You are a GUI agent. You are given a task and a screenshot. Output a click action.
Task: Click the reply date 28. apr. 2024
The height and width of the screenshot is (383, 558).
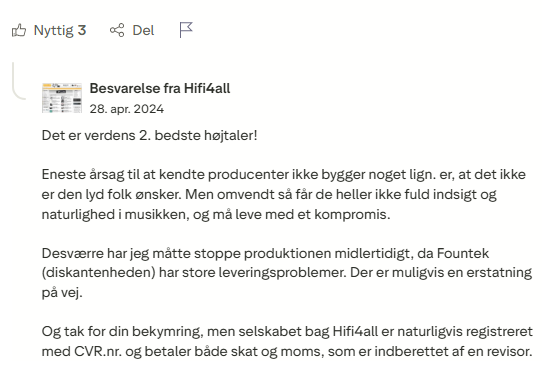tap(127, 109)
